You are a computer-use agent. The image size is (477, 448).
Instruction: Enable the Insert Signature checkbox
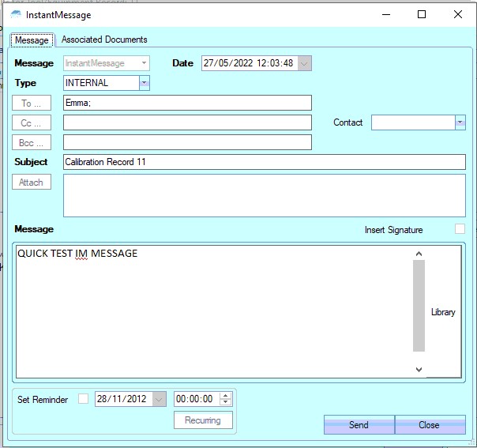460,229
